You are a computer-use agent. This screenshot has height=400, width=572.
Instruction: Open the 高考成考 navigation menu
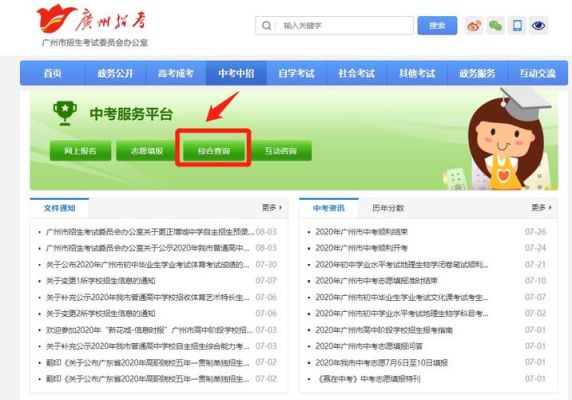click(175, 73)
